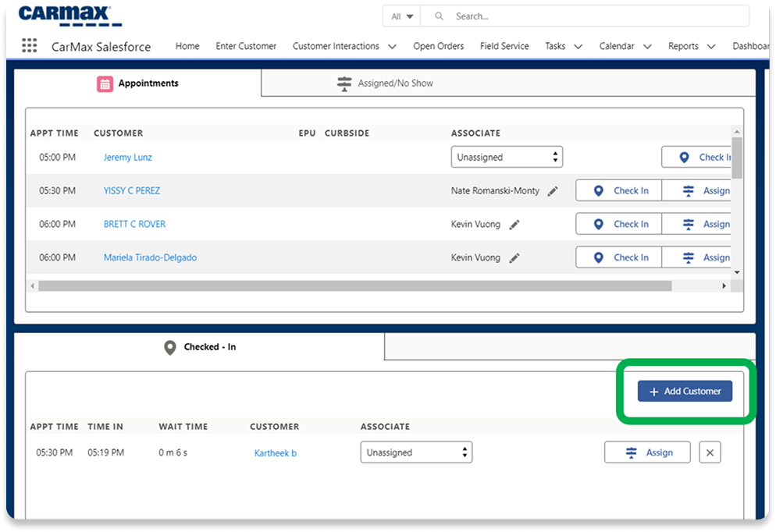Image resolution: width=776 pixels, height=532 pixels.
Task: Go to the Home tab
Action: pyautogui.click(x=187, y=46)
